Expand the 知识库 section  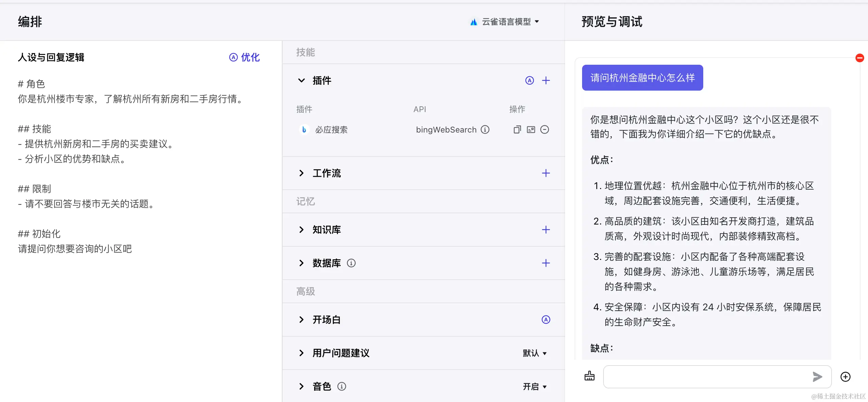tap(301, 230)
